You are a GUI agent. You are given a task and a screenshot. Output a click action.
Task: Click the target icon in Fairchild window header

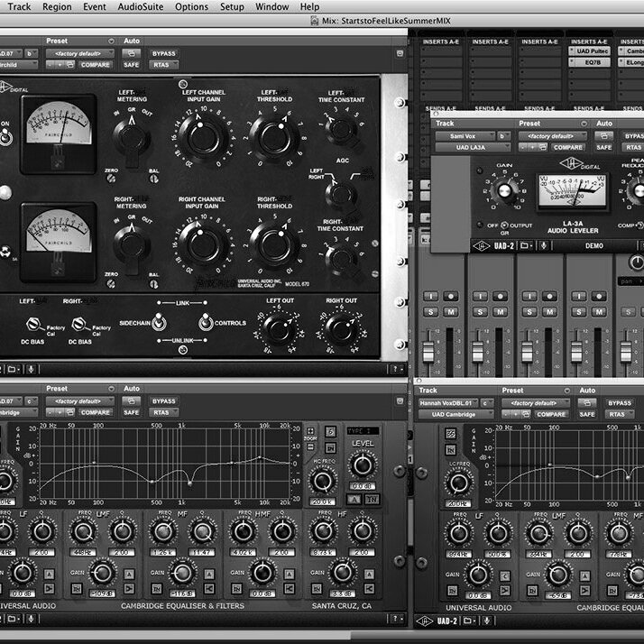tap(400, 53)
